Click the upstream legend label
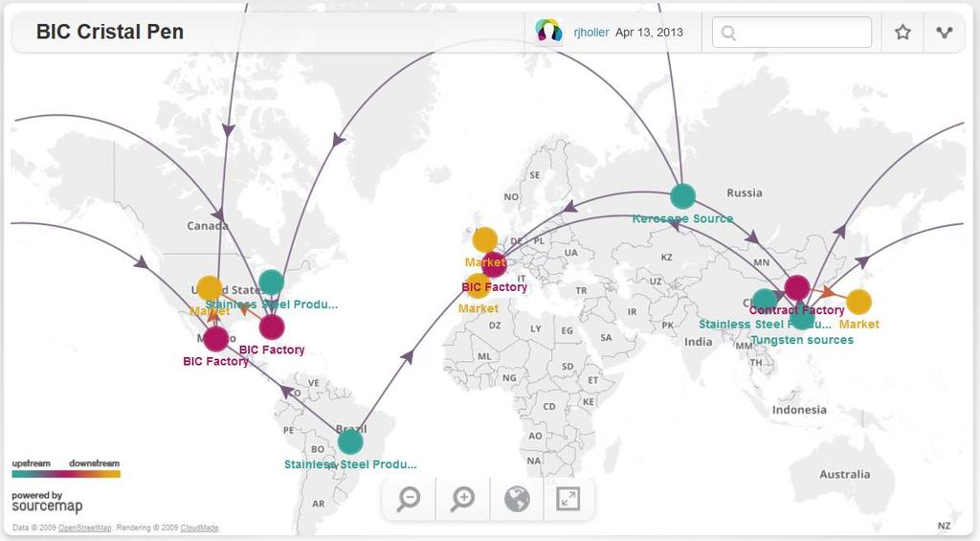Viewport: 980px width, 541px height. 31,463
